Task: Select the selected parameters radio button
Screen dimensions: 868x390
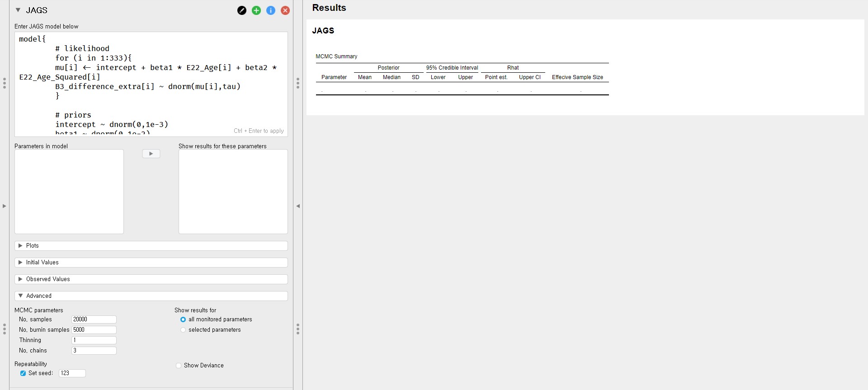Action: (x=183, y=330)
